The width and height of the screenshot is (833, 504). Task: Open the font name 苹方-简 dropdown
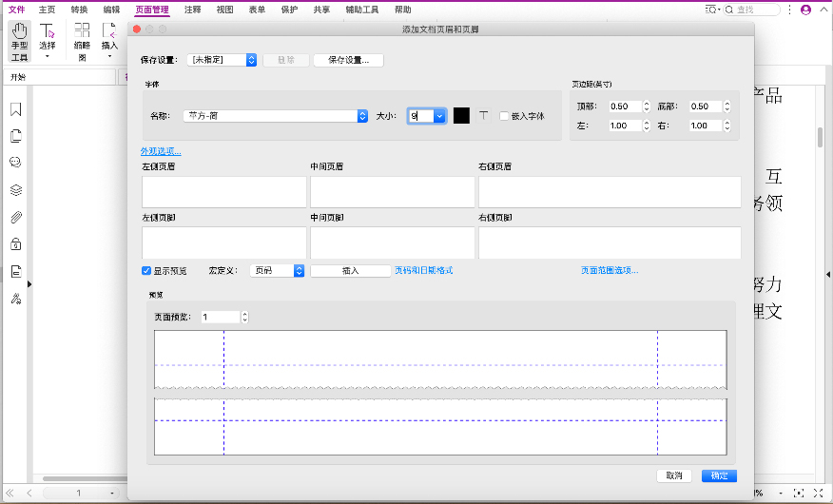coord(362,116)
